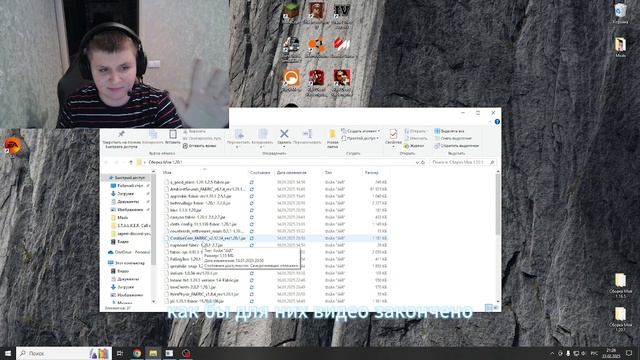Viewport: 640px width, 360px height.
Task: Click the History (Журнал) ribbon icon
Action: coord(414,146)
